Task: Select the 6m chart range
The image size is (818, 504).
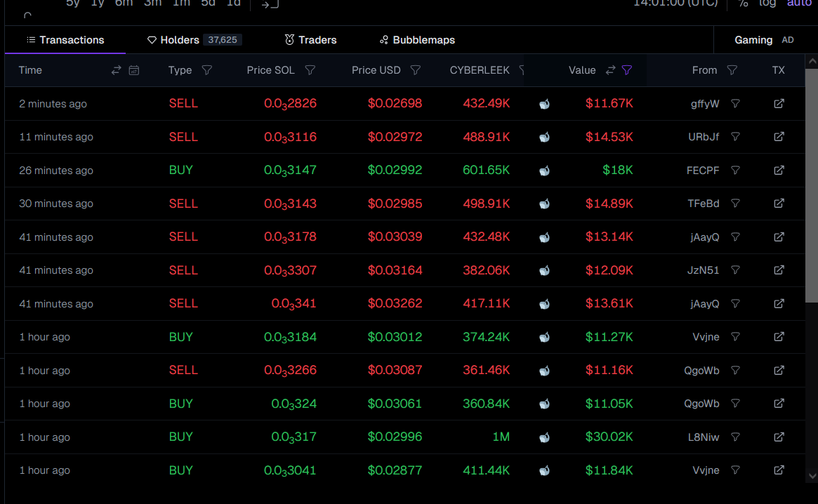Action: click(124, 3)
